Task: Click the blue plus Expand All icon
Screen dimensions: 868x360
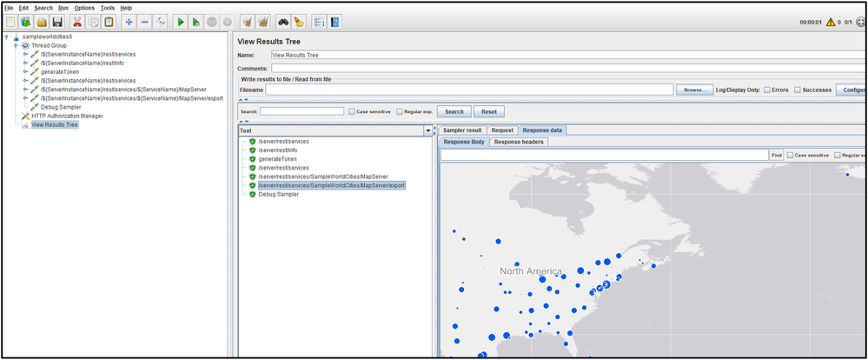Action: tap(129, 22)
